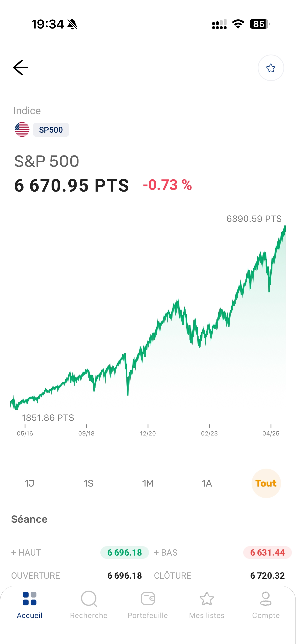Add S&P 500 to favorites with star

pos(270,68)
